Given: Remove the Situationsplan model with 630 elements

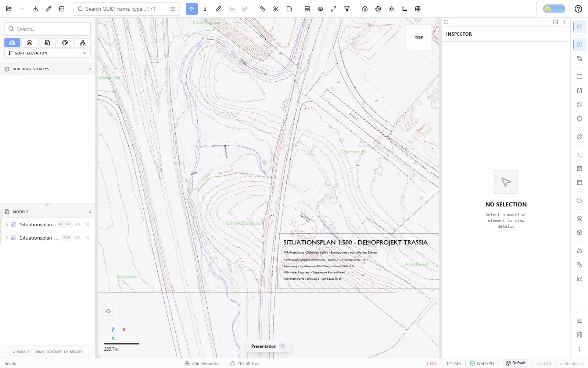Looking at the screenshot, I should pyautogui.click(x=88, y=238).
